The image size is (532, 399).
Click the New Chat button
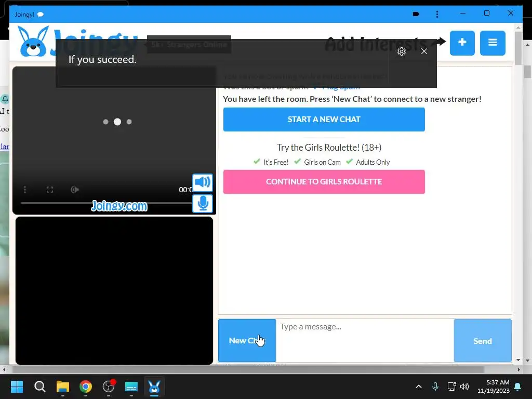(247, 340)
